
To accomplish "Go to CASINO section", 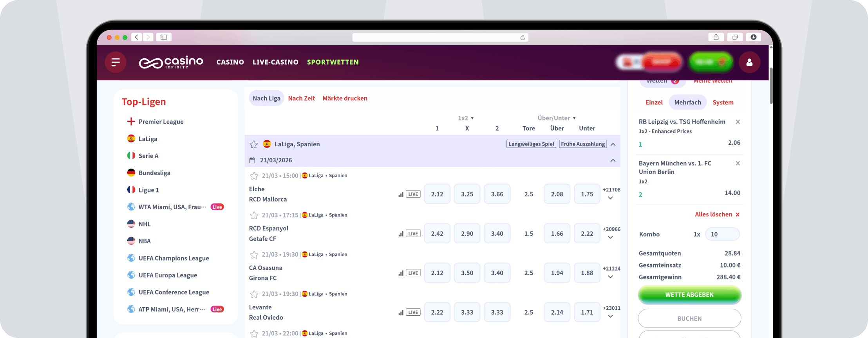I will tap(230, 62).
